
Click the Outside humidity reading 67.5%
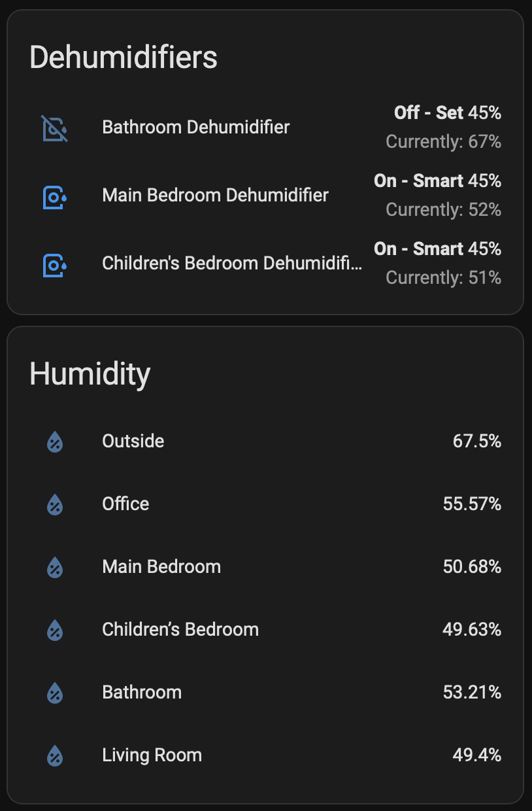[x=478, y=441]
